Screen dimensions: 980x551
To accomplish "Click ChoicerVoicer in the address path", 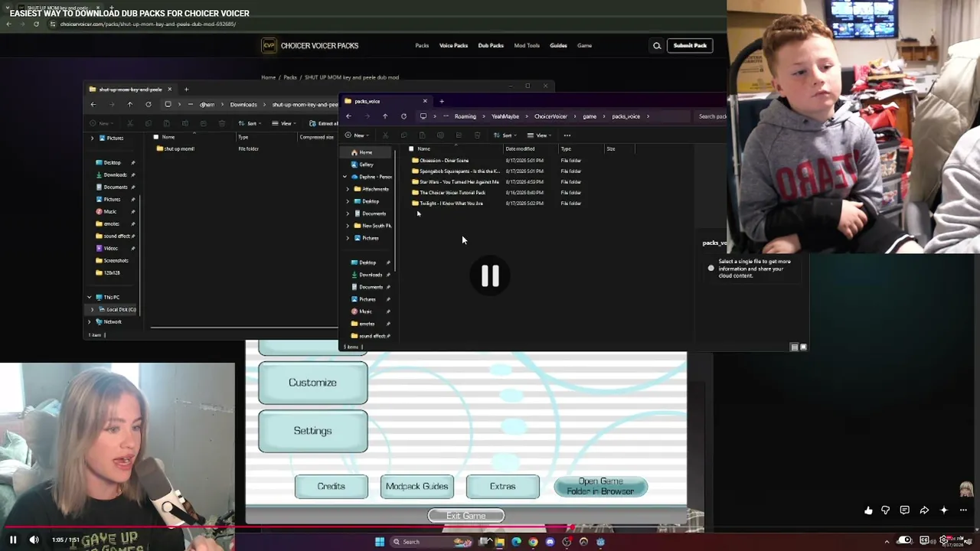I will click(x=550, y=116).
